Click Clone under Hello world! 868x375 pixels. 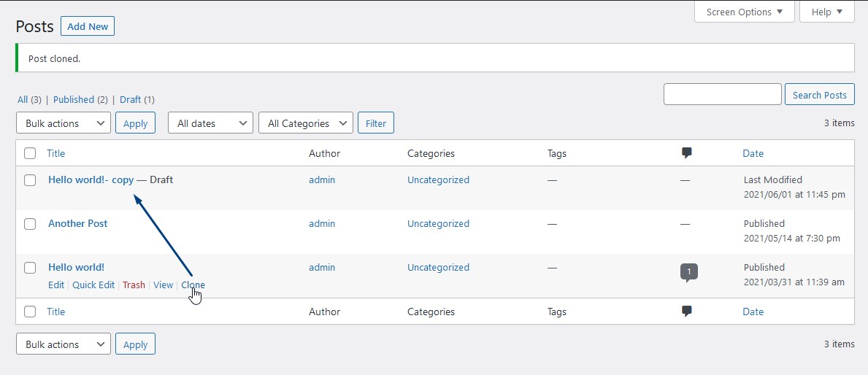pos(193,285)
